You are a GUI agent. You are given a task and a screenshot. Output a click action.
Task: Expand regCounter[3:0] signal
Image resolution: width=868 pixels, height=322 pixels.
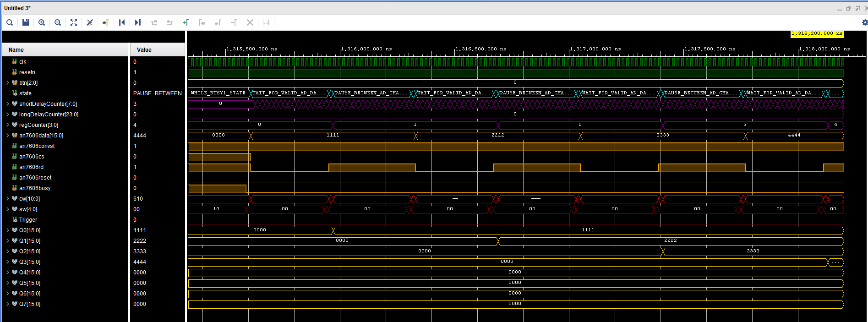[8, 125]
